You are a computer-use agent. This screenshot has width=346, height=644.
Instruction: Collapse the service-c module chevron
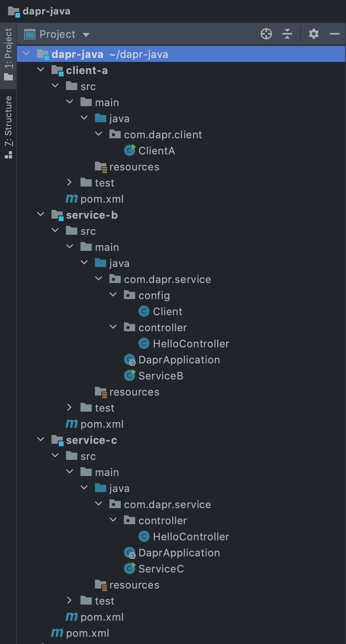(41, 439)
